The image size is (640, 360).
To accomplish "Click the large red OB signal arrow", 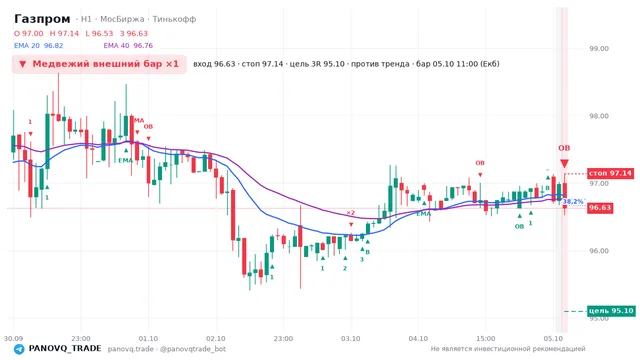I will pos(564,164).
